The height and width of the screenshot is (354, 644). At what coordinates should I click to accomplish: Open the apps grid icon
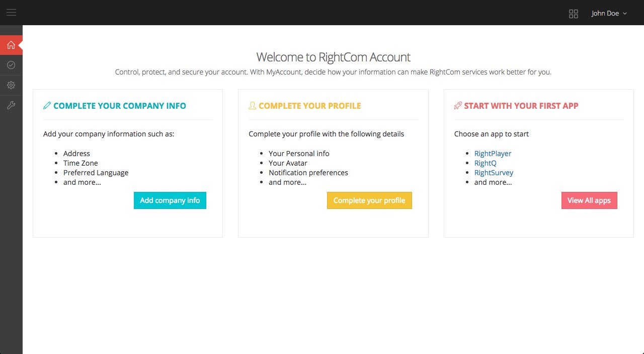pyautogui.click(x=574, y=14)
